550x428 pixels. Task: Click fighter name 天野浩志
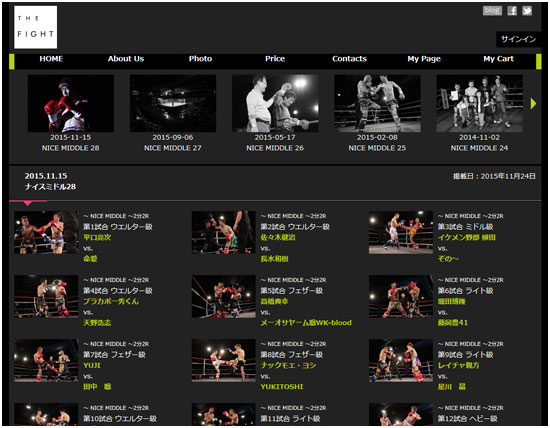click(x=97, y=323)
